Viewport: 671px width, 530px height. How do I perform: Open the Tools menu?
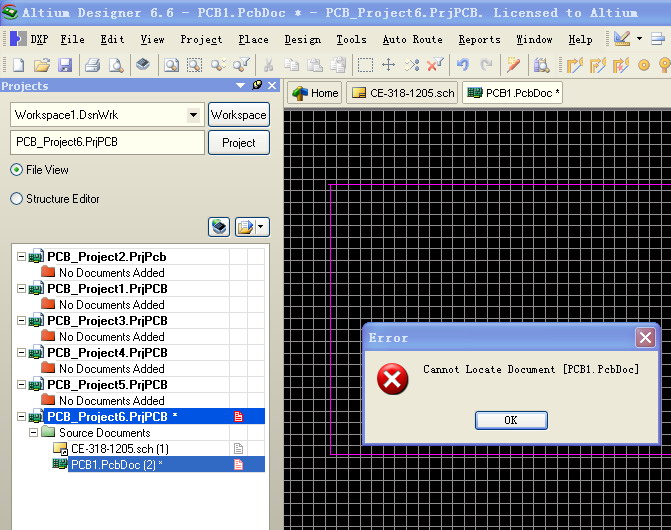pos(351,39)
